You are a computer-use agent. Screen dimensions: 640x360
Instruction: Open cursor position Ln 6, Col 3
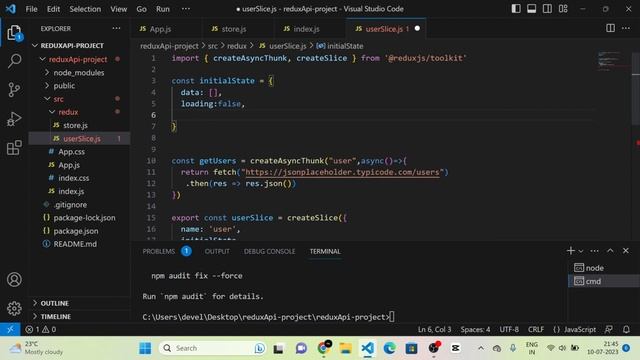click(434, 329)
